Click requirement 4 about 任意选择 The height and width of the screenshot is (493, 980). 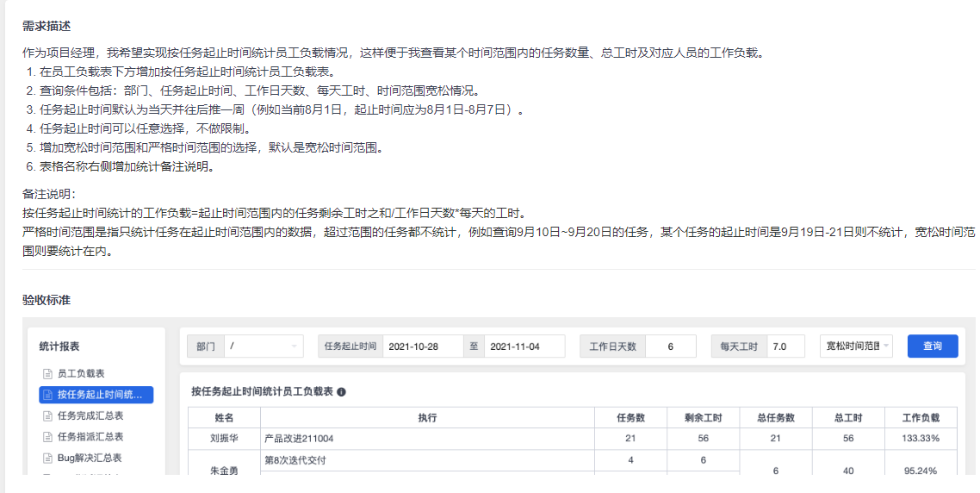point(139,129)
